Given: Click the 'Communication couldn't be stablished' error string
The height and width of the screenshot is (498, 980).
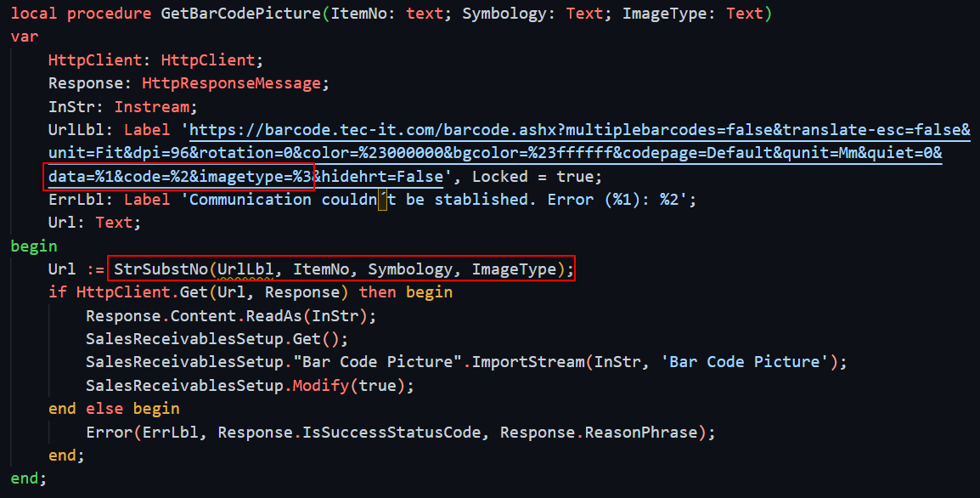Looking at the screenshot, I should tap(442, 200).
